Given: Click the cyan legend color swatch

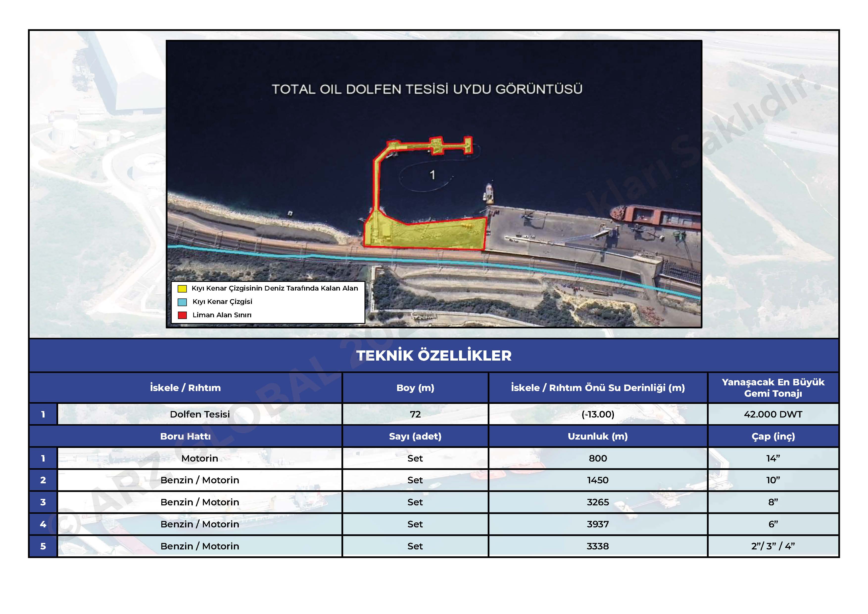Looking at the screenshot, I should 182,302.
